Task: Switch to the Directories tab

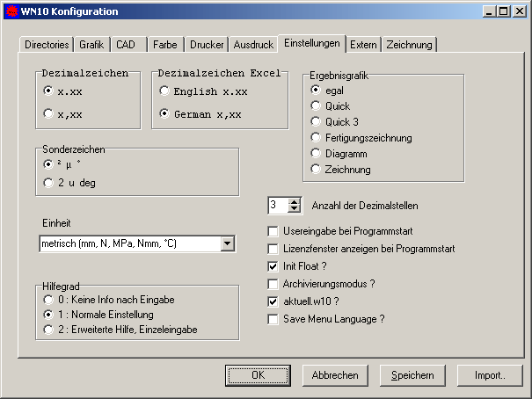Action: [x=47, y=44]
